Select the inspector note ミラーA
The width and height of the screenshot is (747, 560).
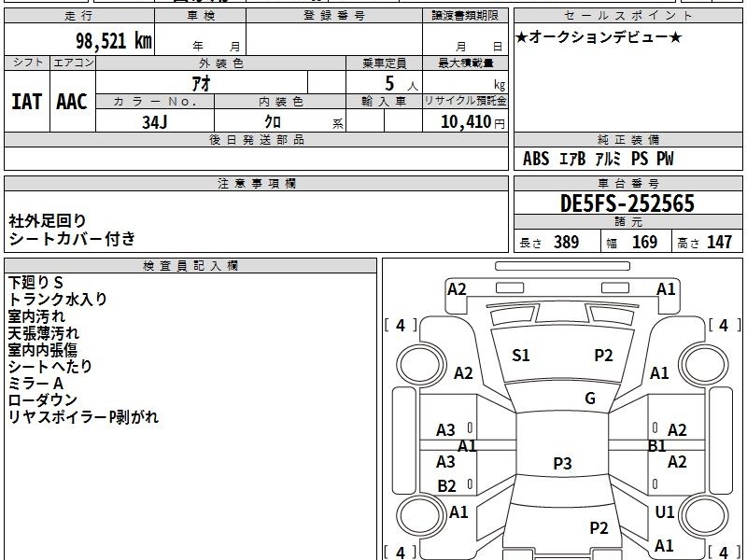tap(35, 384)
